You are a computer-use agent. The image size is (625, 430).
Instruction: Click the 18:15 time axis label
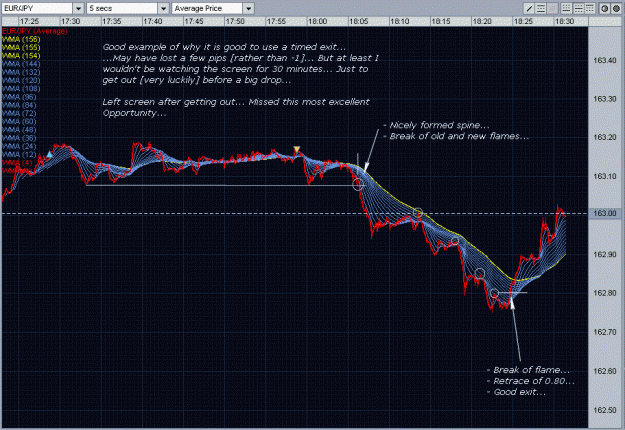tap(440, 21)
